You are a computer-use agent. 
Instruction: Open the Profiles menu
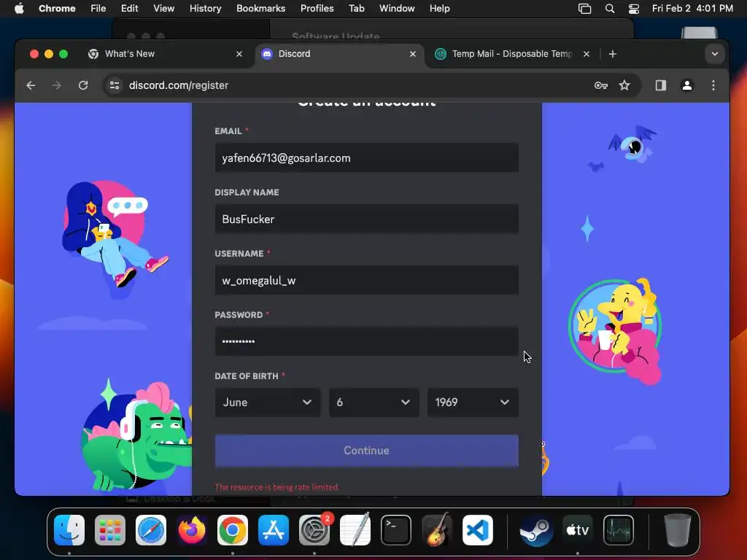(x=317, y=9)
